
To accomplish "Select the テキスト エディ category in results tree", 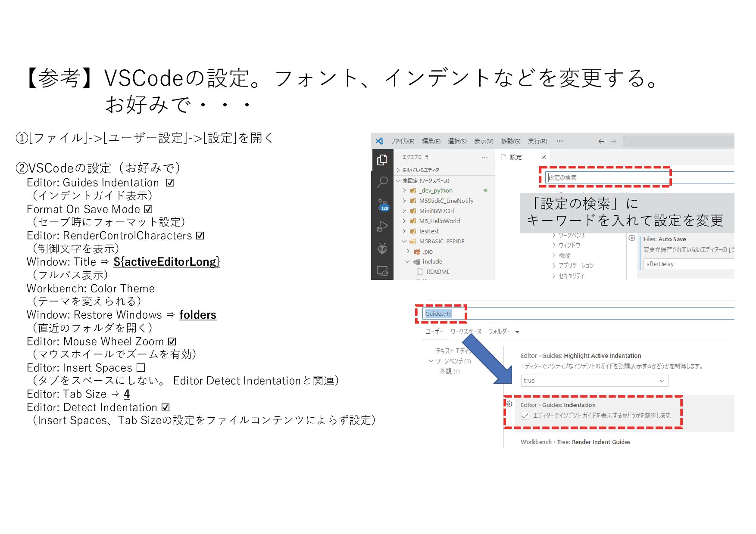I will tap(453, 351).
